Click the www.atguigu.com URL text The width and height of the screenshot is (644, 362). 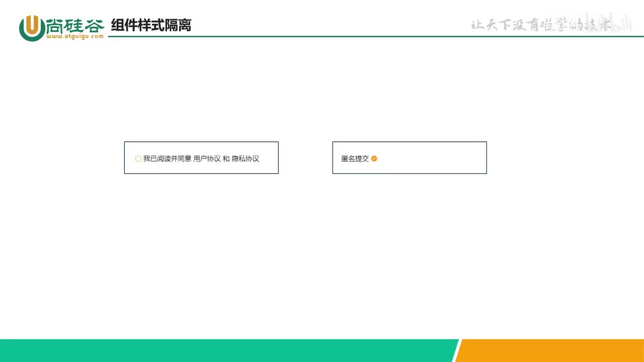pos(74,36)
